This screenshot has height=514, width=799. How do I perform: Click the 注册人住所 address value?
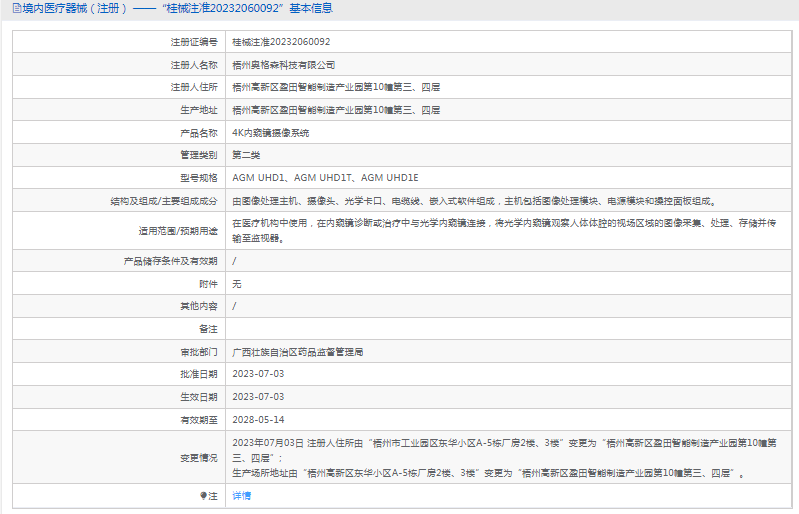point(336,87)
